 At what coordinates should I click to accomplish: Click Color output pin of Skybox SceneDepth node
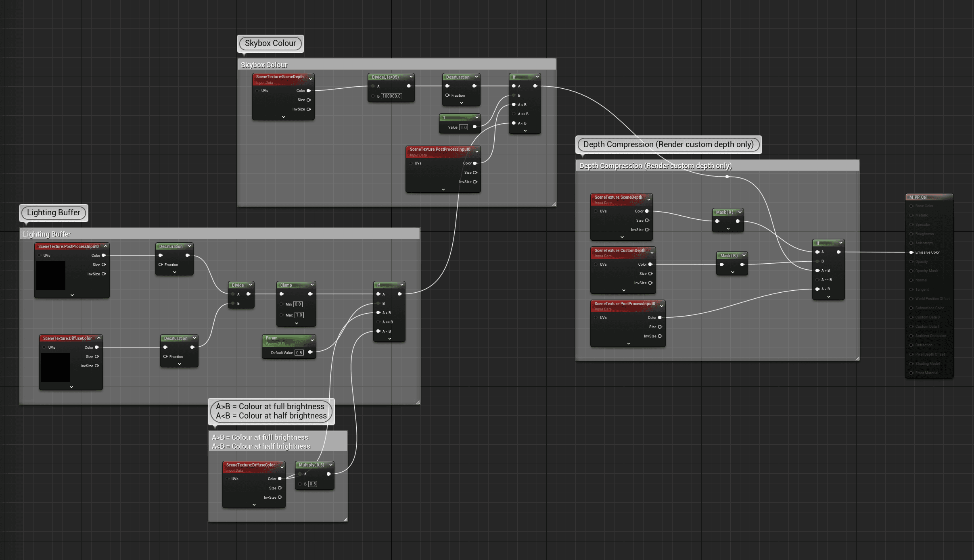click(x=309, y=91)
